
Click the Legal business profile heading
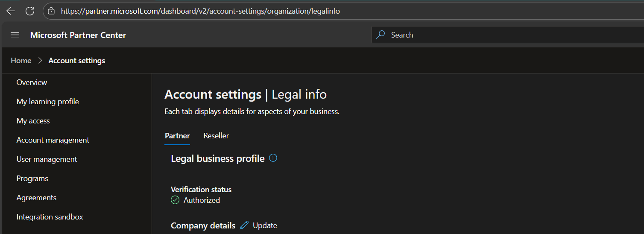point(218,158)
